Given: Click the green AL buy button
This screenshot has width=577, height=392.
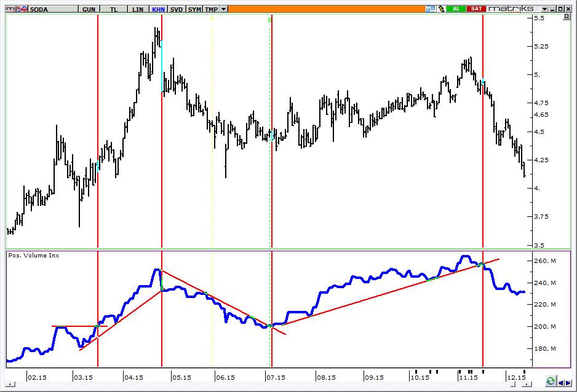Looking at the screenshot, I should (456, 9).
